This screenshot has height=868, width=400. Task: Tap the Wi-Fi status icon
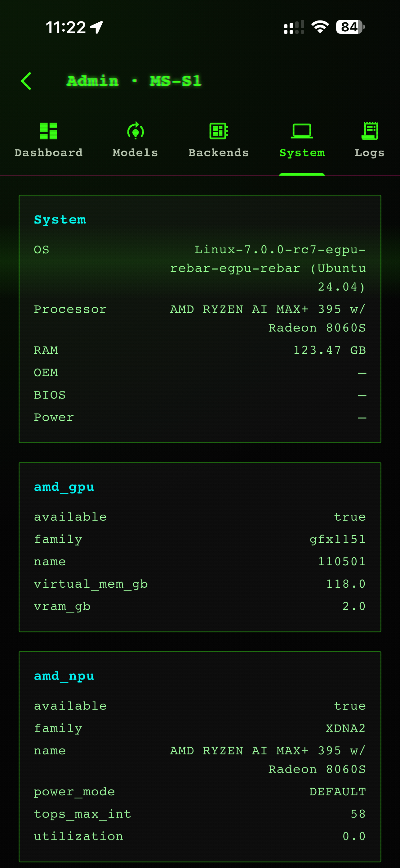[320, 27]
